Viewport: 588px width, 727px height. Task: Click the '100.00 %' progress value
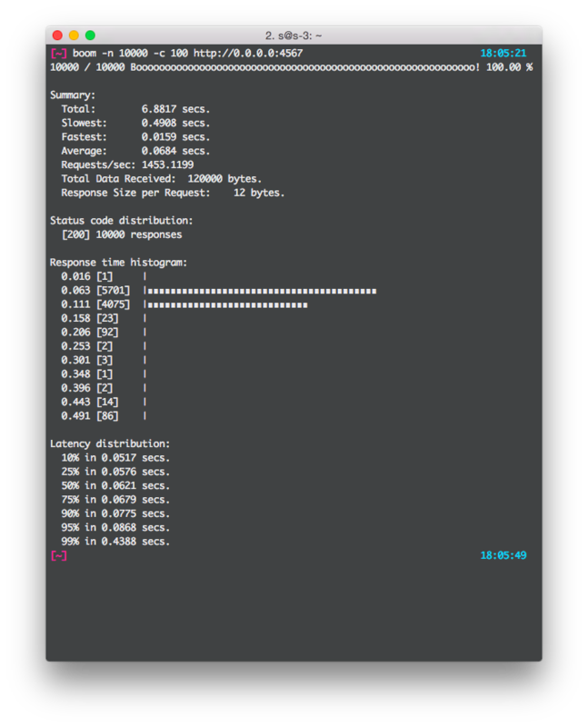point(509,67)
